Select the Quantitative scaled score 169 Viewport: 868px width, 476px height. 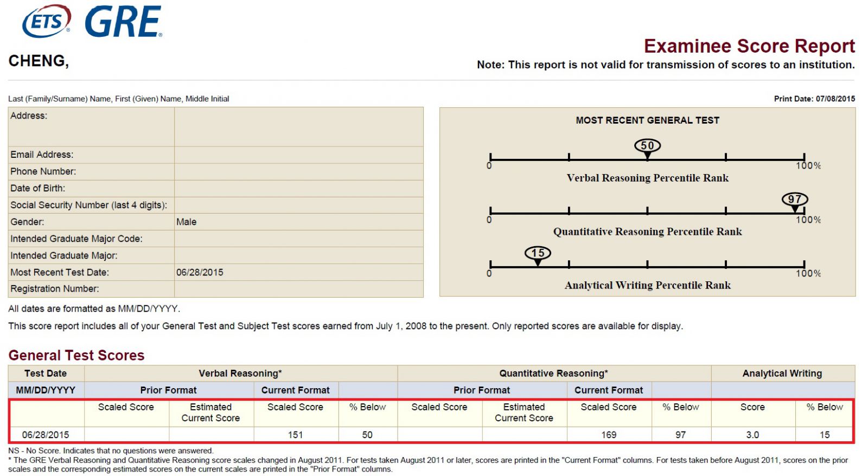point(609,435)
